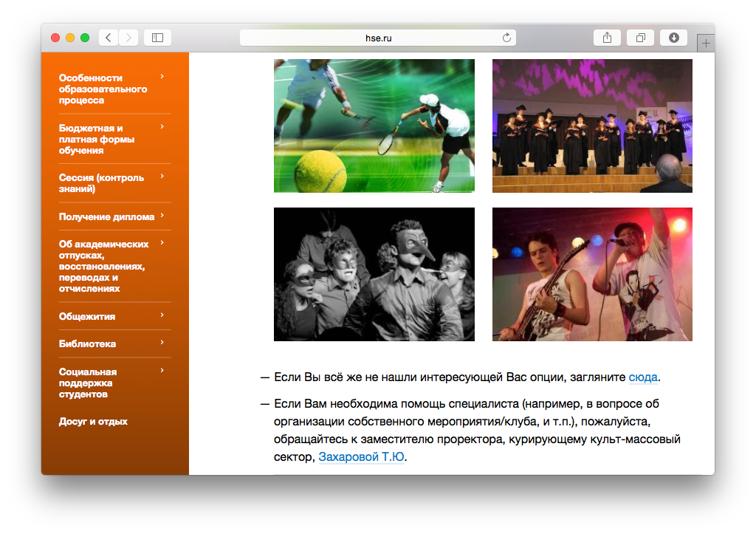Open the Захаровой Т.Ю. link
Viewport: 756px width, 534px height.
(361, 457)
